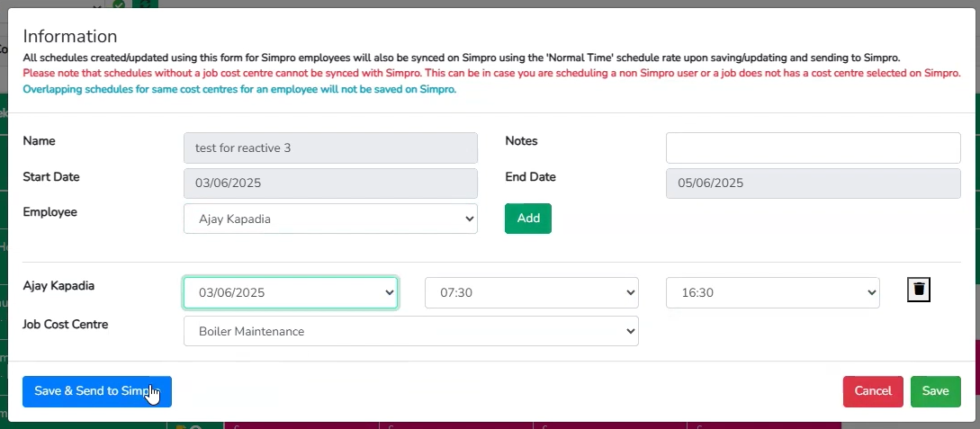Click the Name field 'test for reactive 3'
The width and height of the screenshot is (980, 429).
[330, 148]
